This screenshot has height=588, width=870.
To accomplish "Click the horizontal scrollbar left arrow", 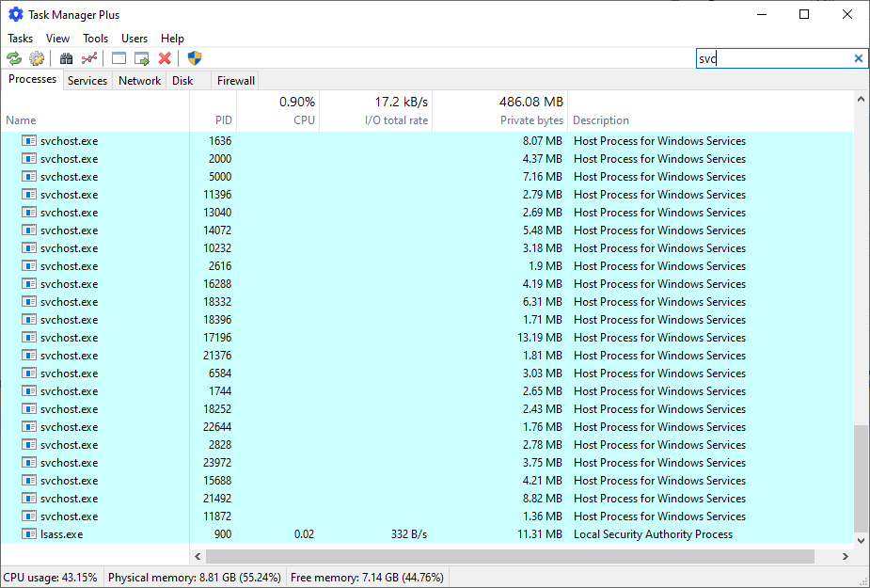I will pos(198,556).
